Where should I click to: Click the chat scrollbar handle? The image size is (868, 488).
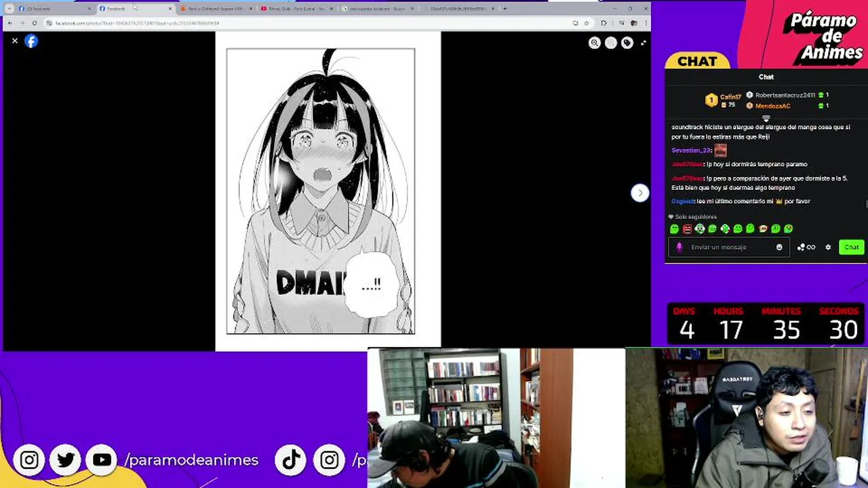point(866,204)
